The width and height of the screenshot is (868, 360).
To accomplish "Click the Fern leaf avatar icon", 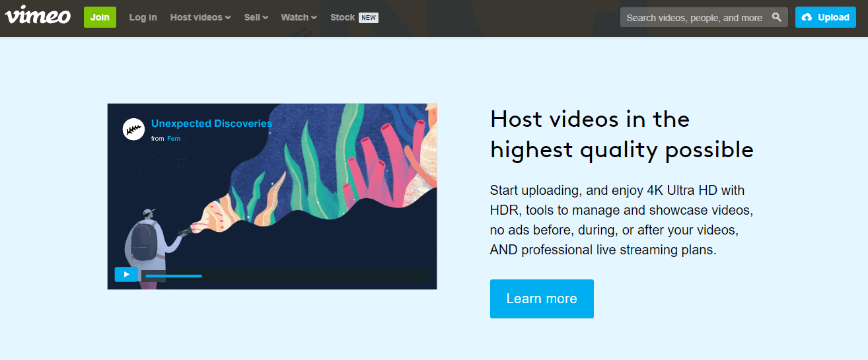I will 133,129.
